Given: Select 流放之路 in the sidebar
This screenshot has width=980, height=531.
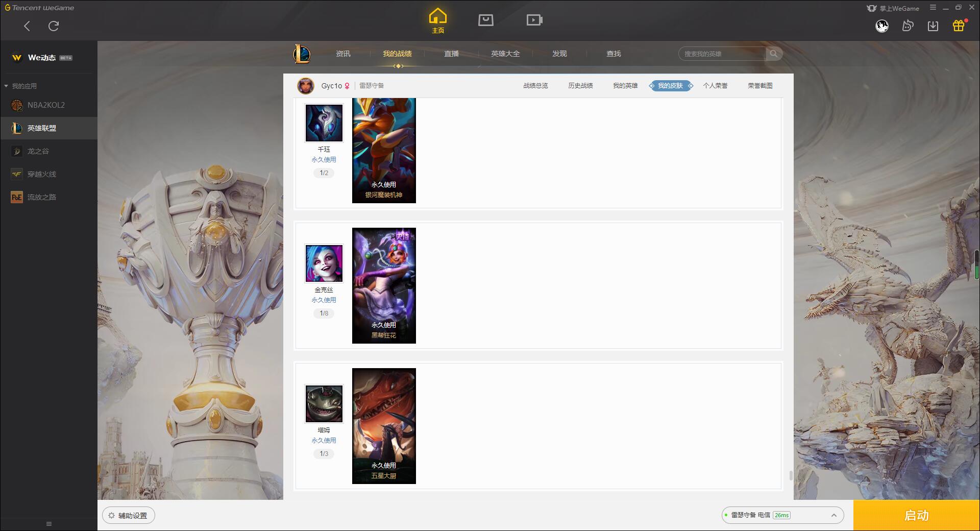Looking at the screenshot, I should point(48,197).
